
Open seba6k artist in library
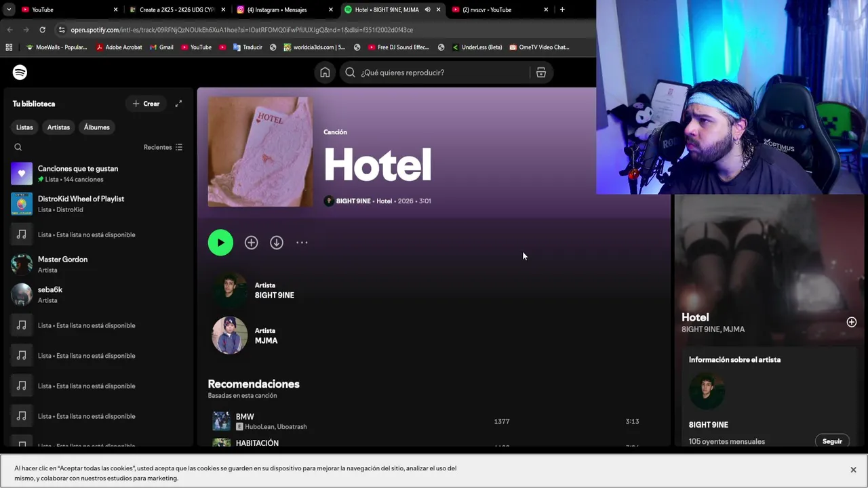(x=98, y=295)
